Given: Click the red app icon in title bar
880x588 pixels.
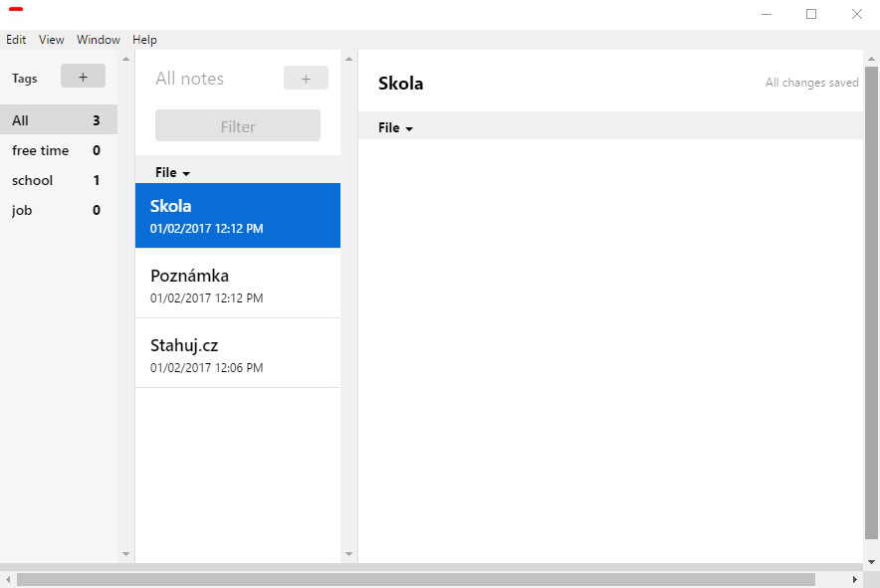Looking at the screenshot, I should [x=16, y=9].
